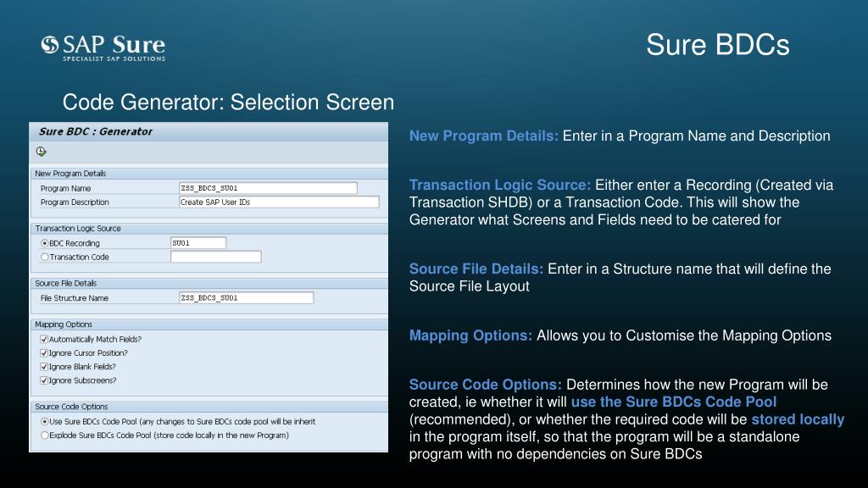Click the Code Generator: Selection Screen heading
Viewport: 868px width, 488px height.
click(228, 103)
